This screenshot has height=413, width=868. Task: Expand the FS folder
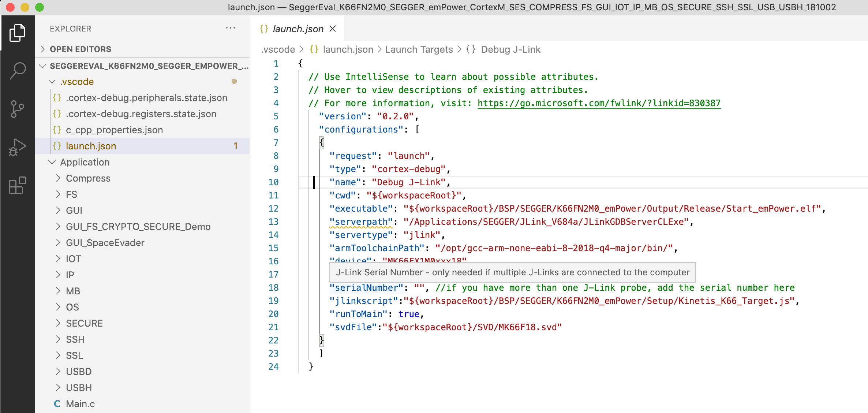click(x=58, y=194)
